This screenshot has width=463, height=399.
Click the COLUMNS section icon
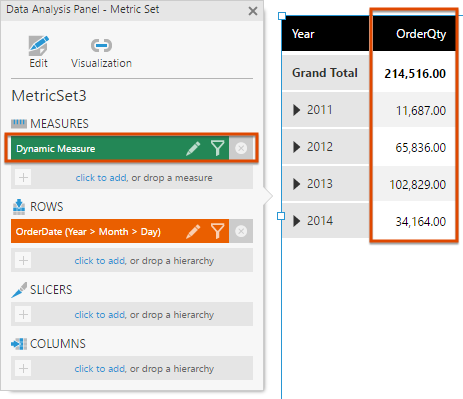[x=19, y=344]
